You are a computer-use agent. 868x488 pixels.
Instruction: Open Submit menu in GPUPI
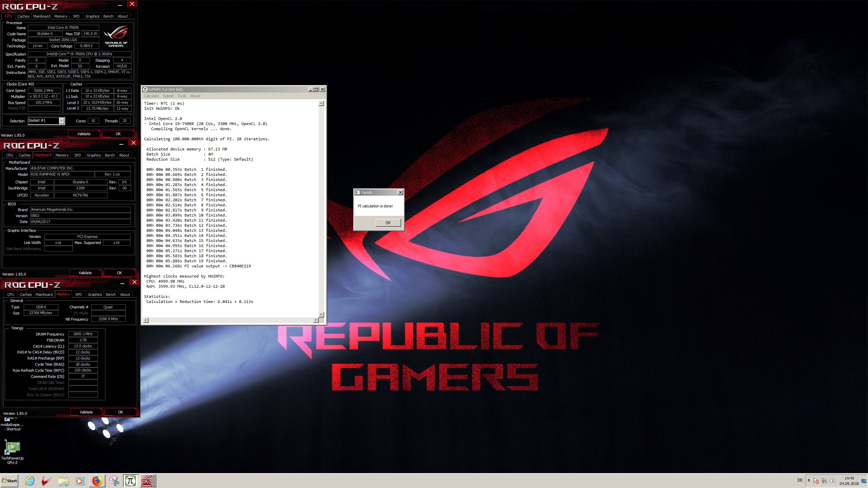tap(168, 96)
